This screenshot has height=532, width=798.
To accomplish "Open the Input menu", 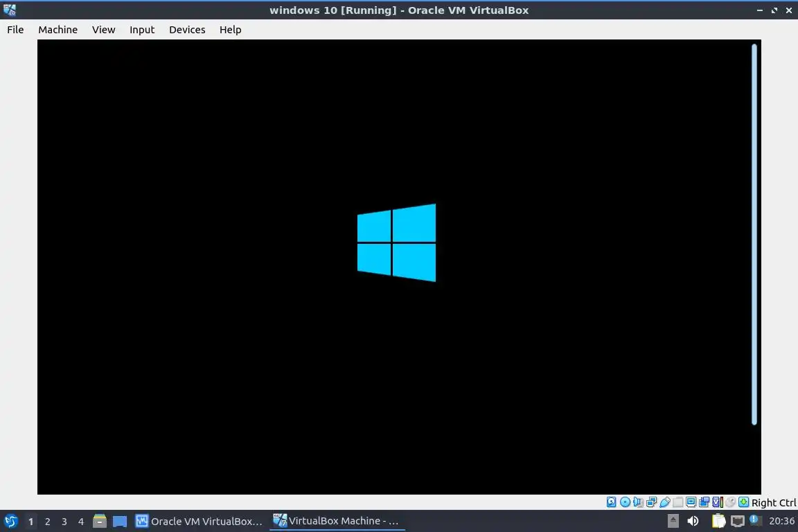I will point(142,30).
